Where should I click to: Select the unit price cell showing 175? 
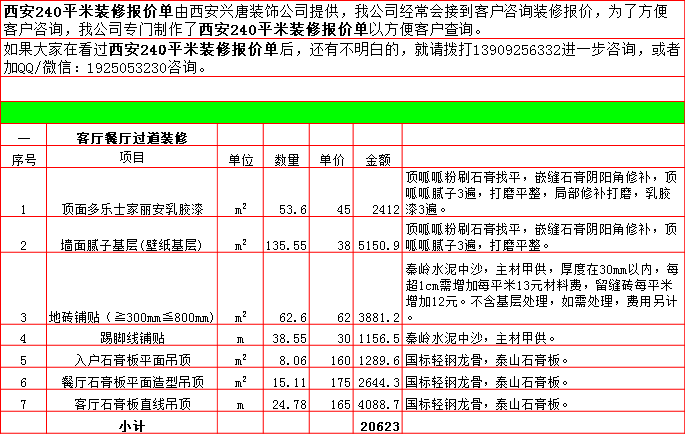tap(332, 382)
